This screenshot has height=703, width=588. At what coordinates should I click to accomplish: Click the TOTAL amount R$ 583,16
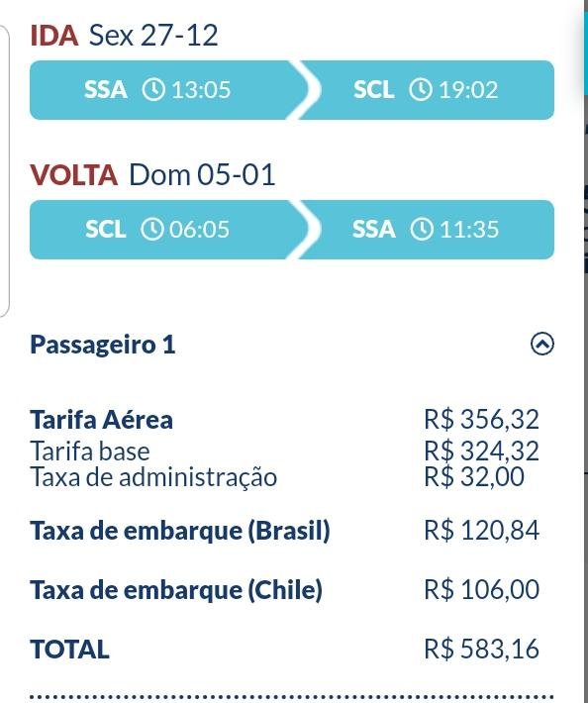pyautogui.click(x=481, y=649)
